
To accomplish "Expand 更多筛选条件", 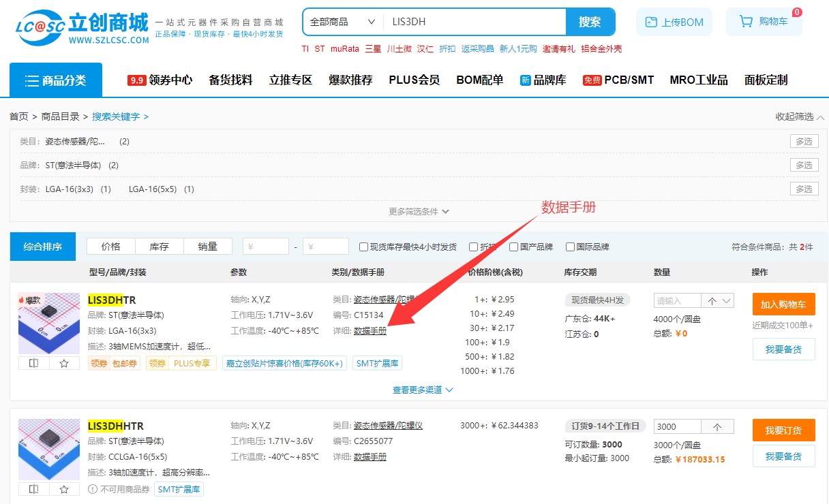I will 419,211.
